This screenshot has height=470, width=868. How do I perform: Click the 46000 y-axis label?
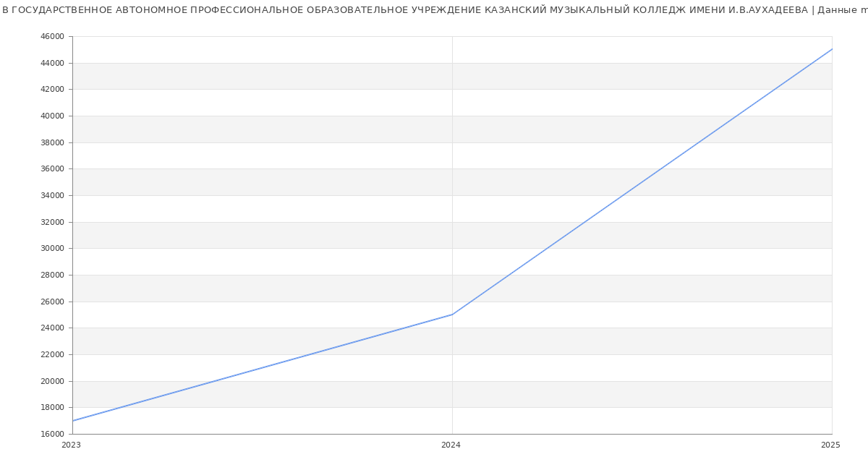pos(53,37)
